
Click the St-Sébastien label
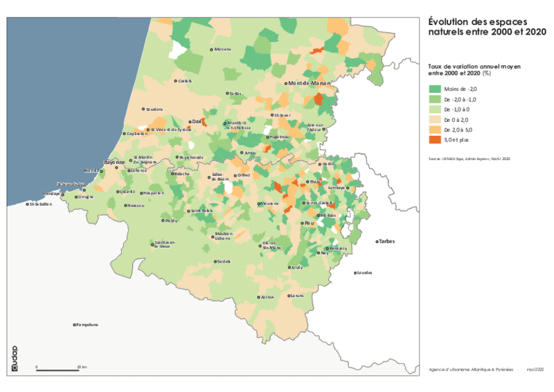(41, 204)
